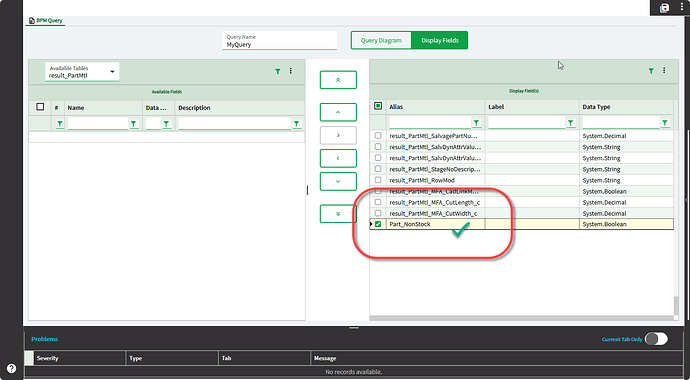Click the help question mark icon
This screenshot has height=380, width=690.
11,369
